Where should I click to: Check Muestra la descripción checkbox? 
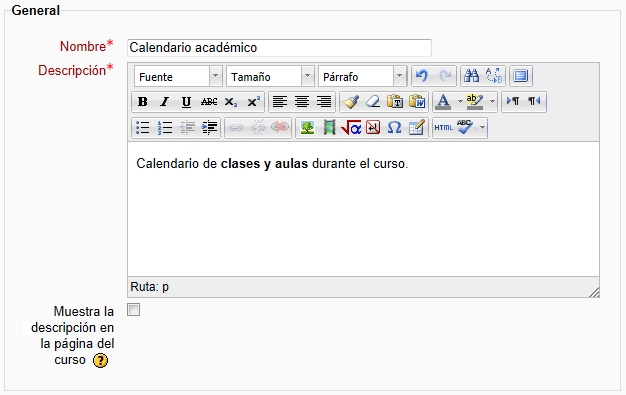click(133, 310)
